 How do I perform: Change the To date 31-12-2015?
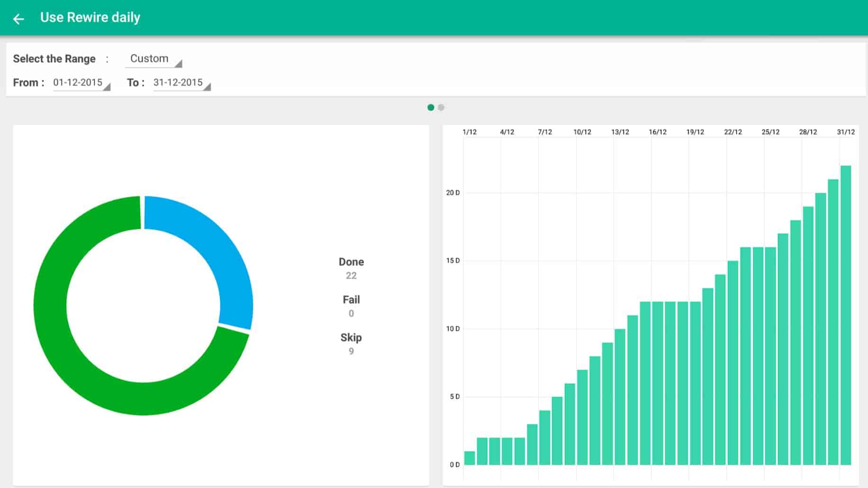click(x=182, y=83)
